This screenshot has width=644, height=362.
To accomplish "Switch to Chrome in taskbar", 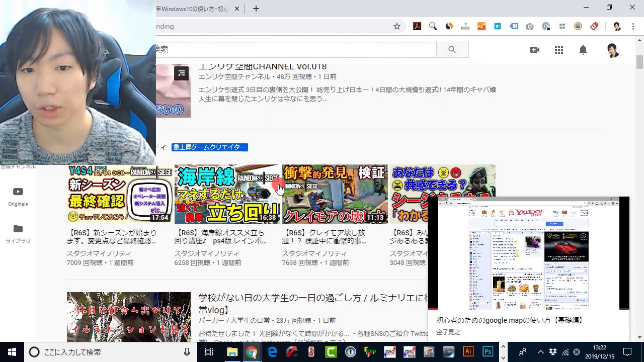I will (252, 352).
